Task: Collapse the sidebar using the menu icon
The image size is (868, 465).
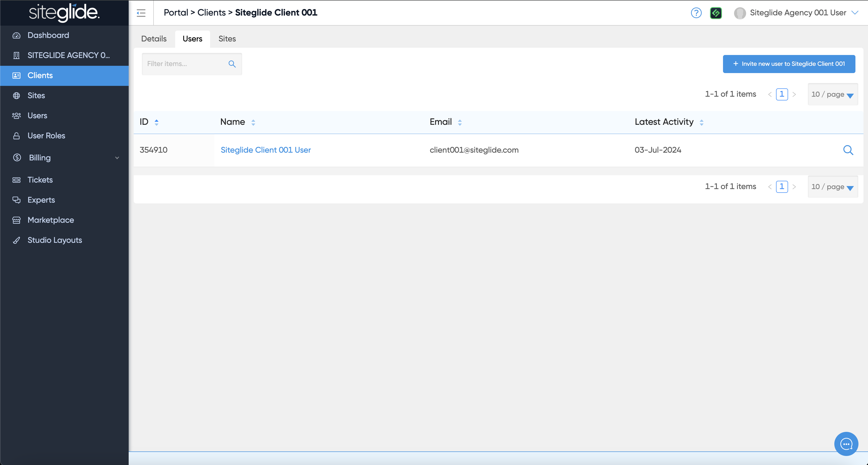Action: point(141,13)
